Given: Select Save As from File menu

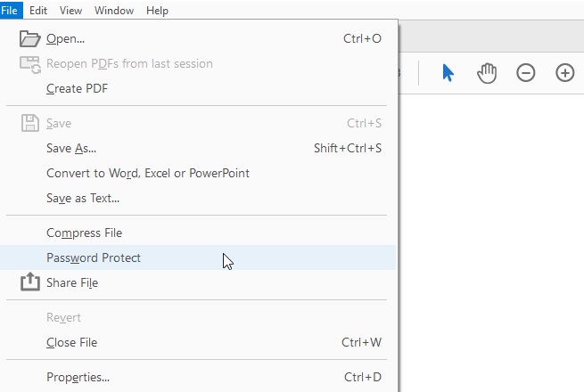Looking at the screenshot, I should pyautogui.click(x=71, y=148).
